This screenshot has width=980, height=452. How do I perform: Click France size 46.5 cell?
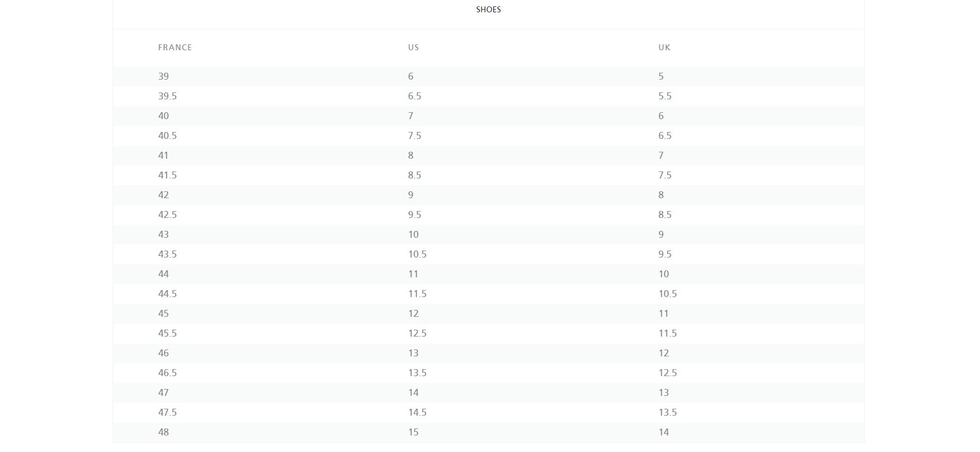point(168,373)
